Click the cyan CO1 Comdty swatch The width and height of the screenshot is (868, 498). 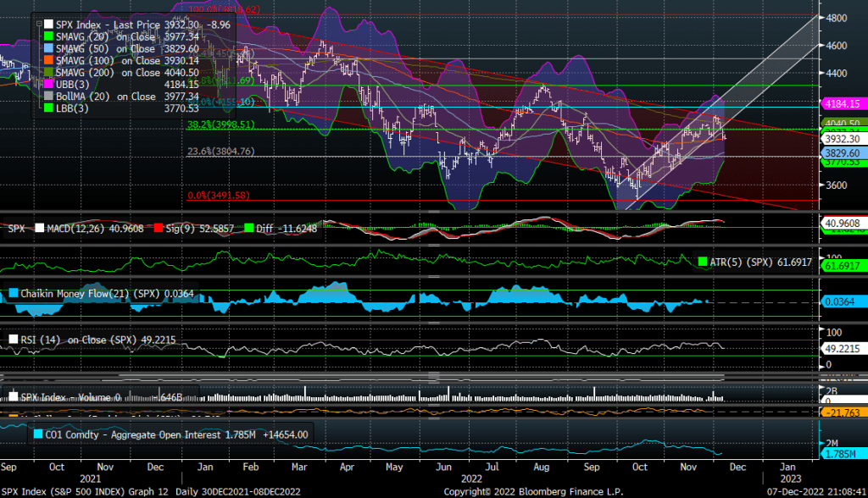coord(37,434)
